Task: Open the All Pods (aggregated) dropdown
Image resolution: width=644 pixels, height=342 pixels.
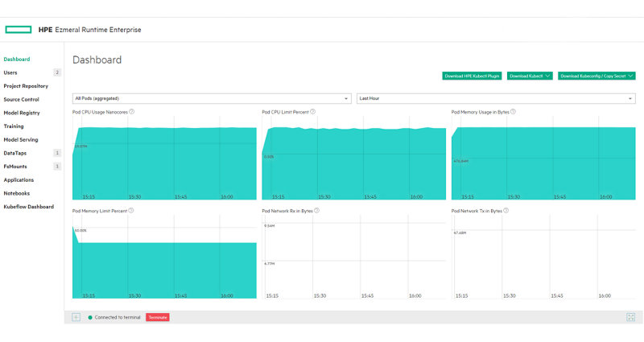Action: pos(212,98)
